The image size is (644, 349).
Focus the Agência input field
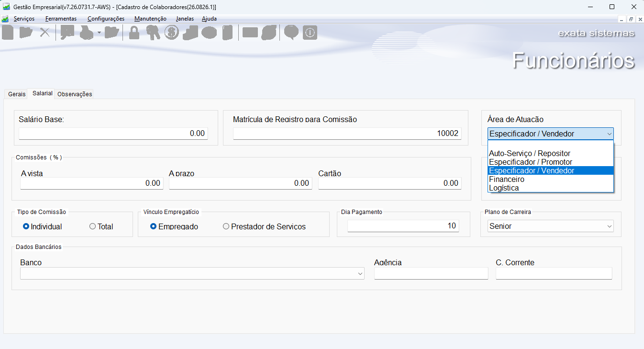coord(431,273)
